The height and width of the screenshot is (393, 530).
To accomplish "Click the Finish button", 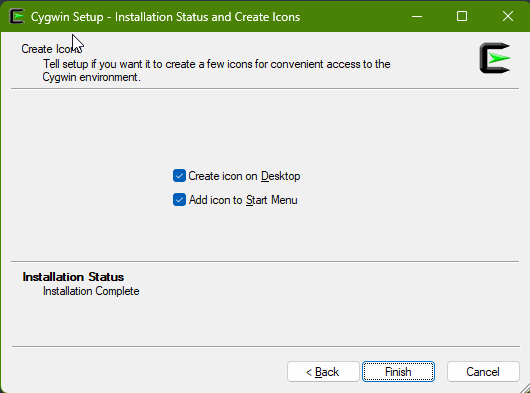I will pyautogui.click(x=398, y=372).
